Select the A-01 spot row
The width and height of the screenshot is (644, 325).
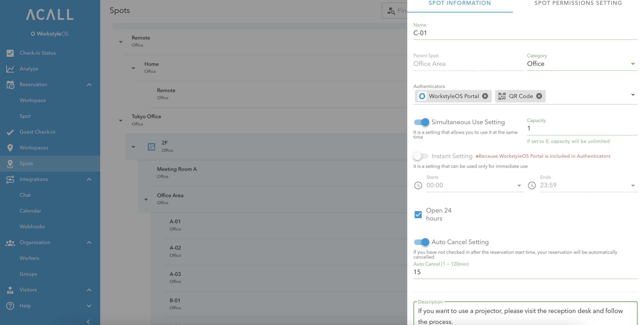[x=279, y=225]
